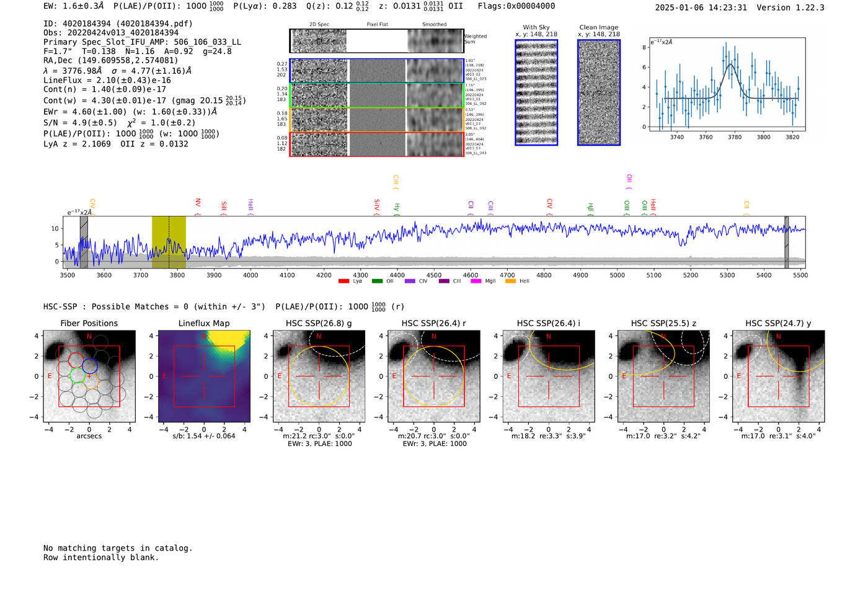Screen dimensions: 868x591
Task: Click the orange HeII legend swatch
Action: pyautogui.click(x=511, y=282)
